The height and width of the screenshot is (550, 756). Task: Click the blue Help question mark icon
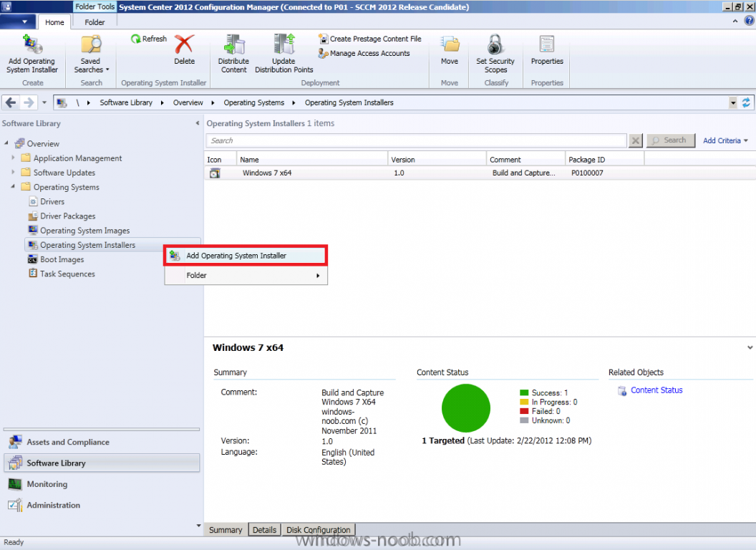(749, 21)
